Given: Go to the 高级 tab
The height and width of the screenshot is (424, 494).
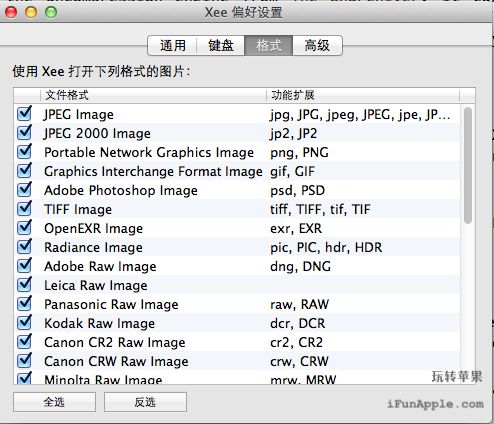Looking at the screenshot, I should tap(317, 45).
